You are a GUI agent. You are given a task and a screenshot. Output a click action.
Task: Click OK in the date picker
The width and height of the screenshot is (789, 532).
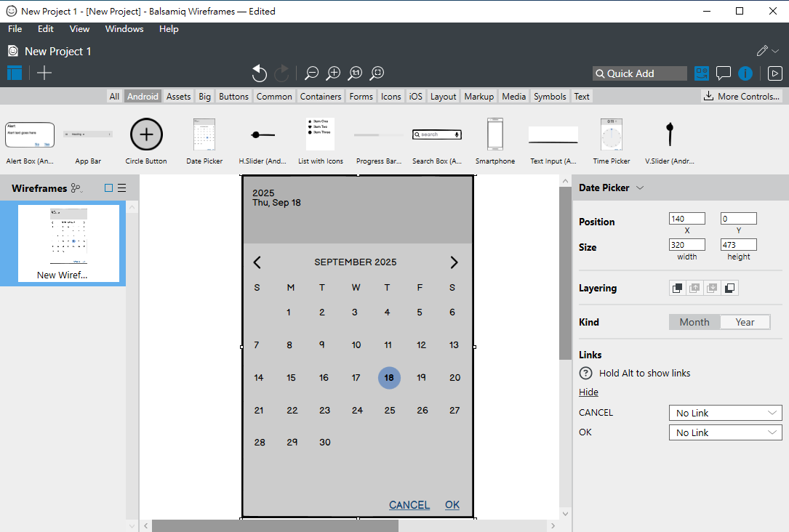[x=452, y=505]
